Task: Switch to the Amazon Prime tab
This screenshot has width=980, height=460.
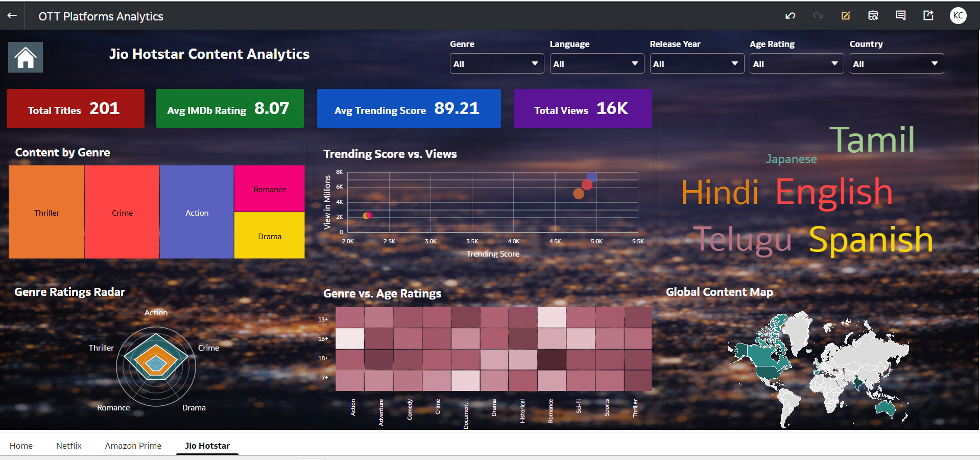Action: tap(133, 446)
